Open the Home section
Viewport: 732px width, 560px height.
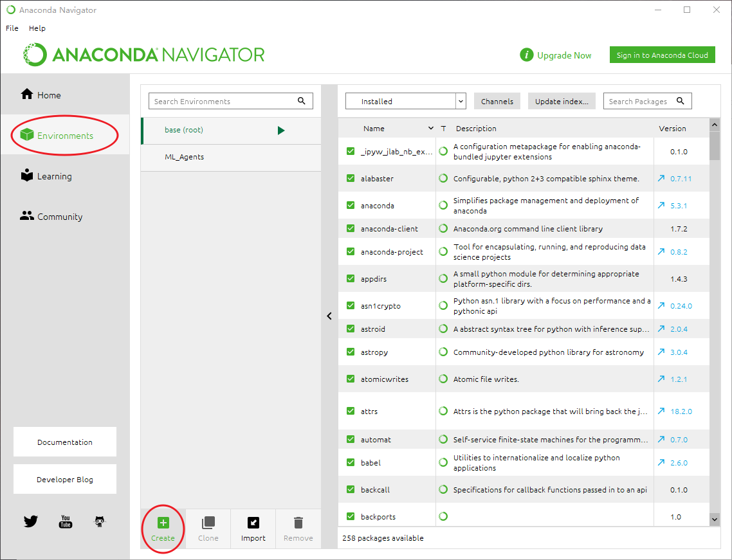click(x=41, y=95)
